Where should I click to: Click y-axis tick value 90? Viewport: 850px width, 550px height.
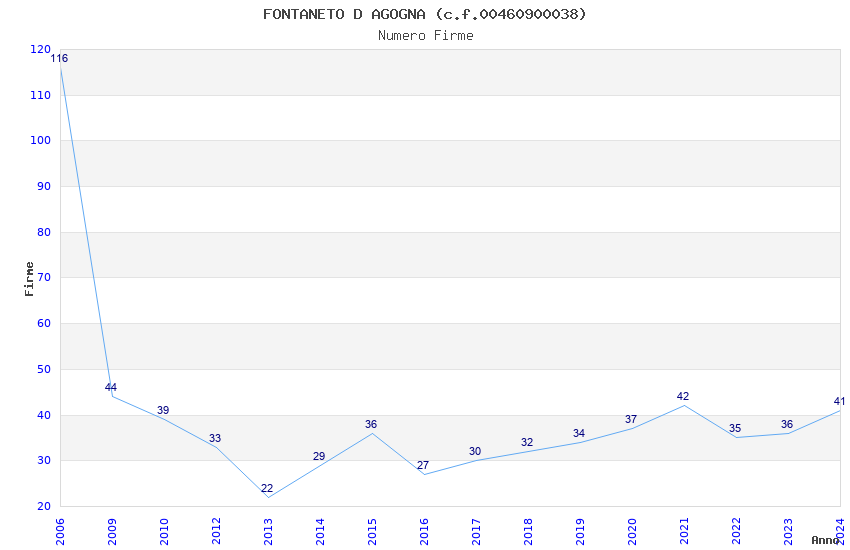click(44, 186)
